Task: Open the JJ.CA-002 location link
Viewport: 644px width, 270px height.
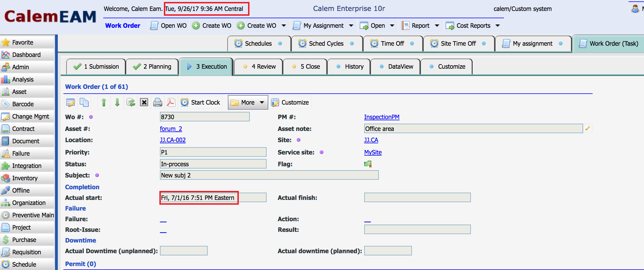Action: (173, 140)
